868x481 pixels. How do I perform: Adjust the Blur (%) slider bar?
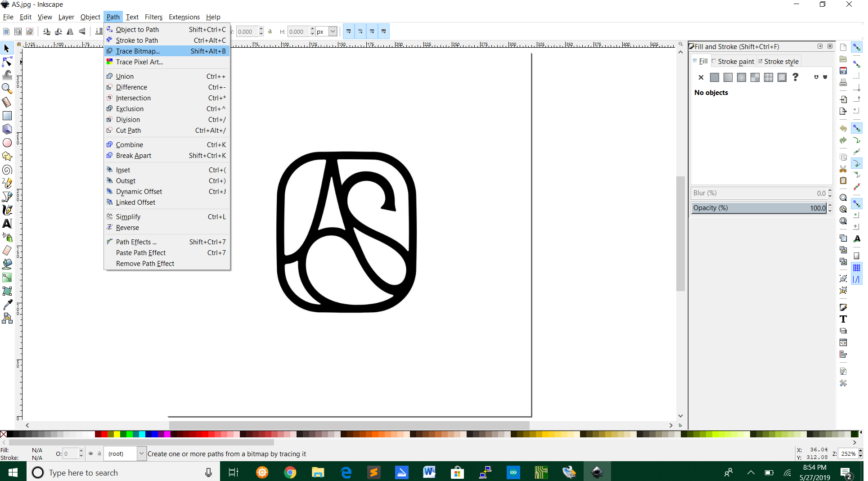coord(759,193)
